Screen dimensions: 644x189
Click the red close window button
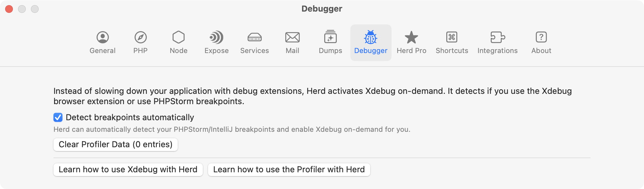click(x=9, y=9)
